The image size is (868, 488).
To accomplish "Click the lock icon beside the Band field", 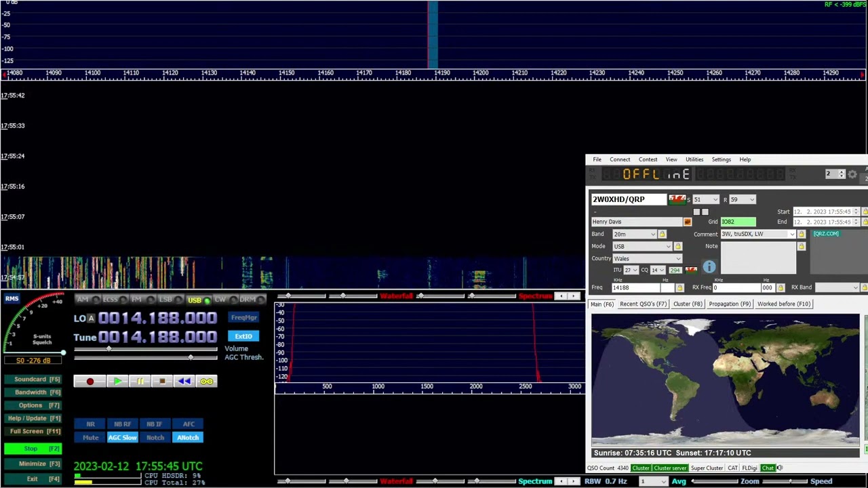I will pyautogui.click(x=662, y=235).
